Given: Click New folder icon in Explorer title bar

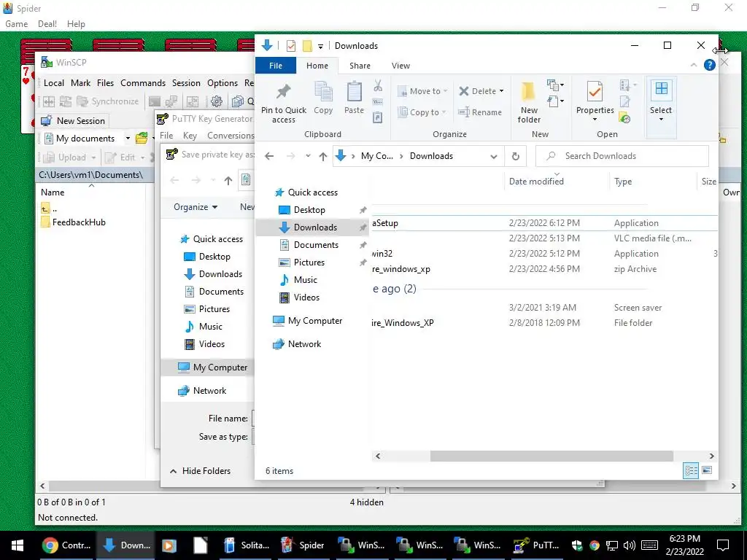Looking at the screenshot, I should (x=307, y=46).
